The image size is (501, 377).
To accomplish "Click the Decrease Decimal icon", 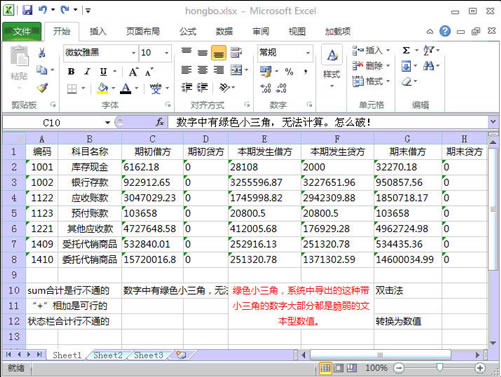I will pos(281,88).
